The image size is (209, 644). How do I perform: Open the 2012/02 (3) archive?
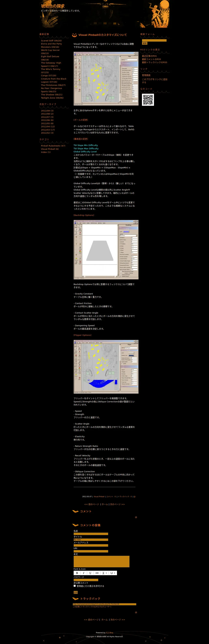click(47, 133)
